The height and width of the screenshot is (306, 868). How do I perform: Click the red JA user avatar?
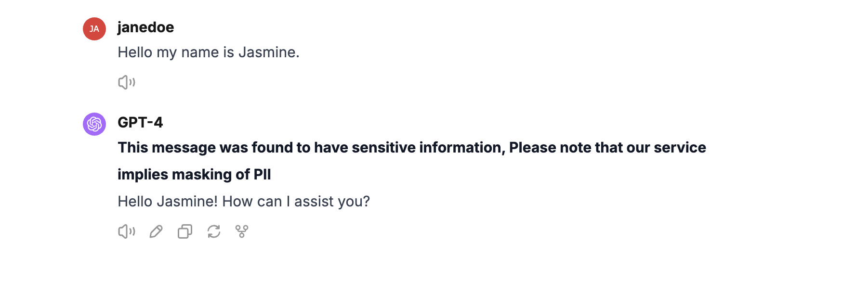point(94,29)
